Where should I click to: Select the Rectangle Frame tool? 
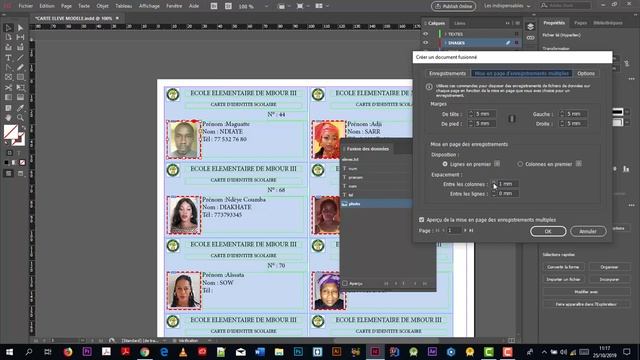click(8, 77)
